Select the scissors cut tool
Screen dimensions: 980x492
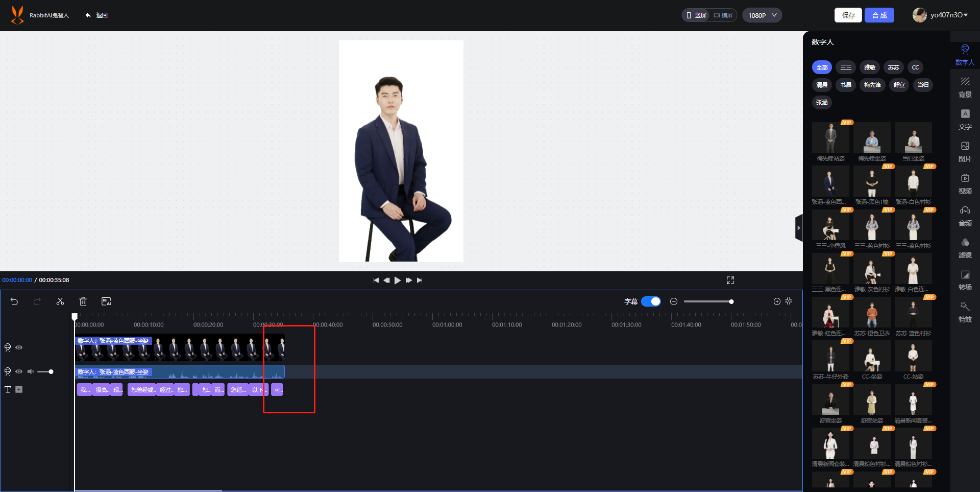click(60, 301)
